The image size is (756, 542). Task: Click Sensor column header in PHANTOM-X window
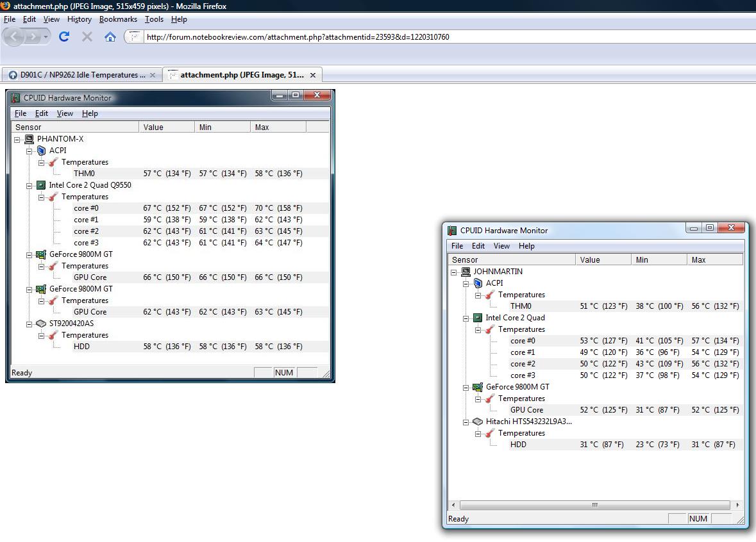75,127
